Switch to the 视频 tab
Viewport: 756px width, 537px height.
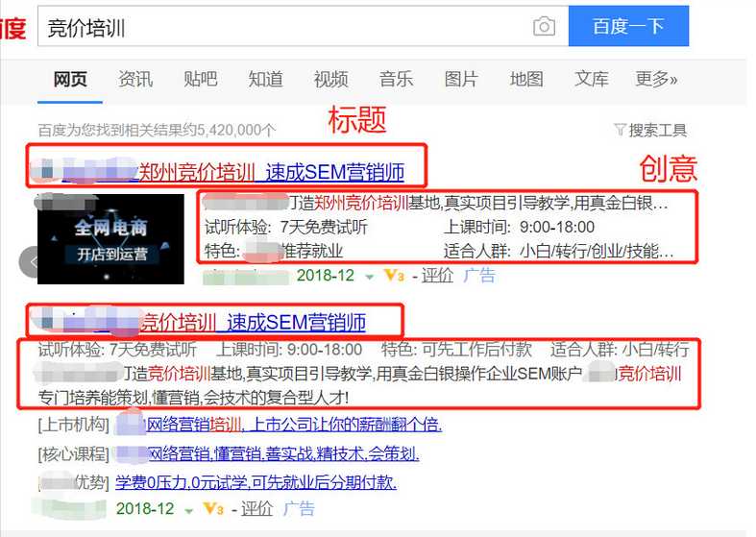tap(330, 79)
